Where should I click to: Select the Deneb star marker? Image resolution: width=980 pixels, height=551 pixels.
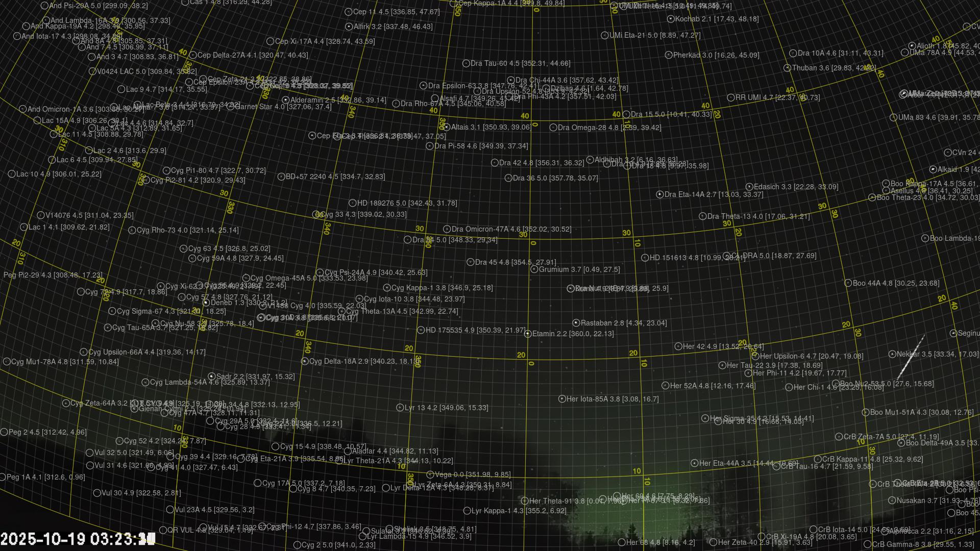point(206,303)
